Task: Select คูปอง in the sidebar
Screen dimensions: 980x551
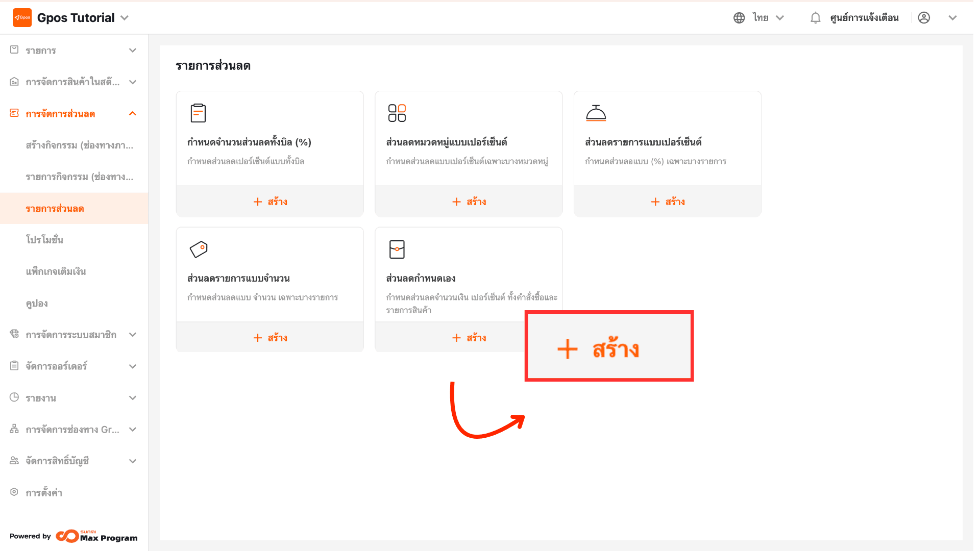Action: point(37,303)
